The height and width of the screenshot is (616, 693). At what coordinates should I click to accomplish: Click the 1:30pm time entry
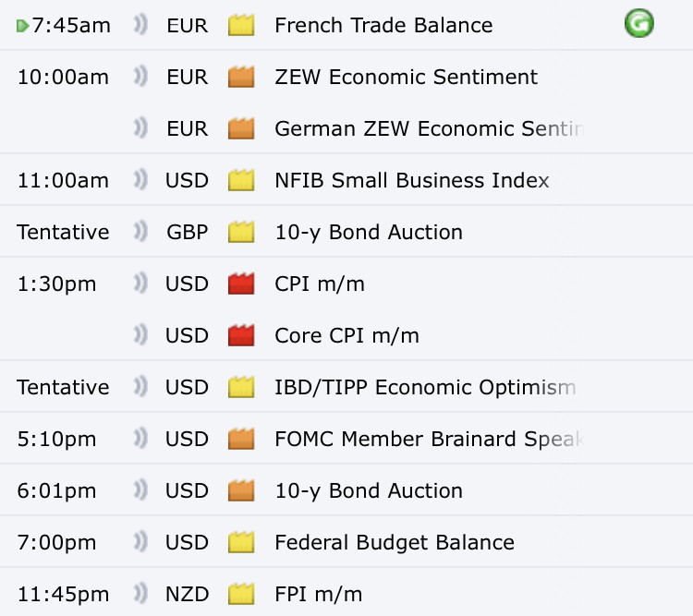pyautogui.click(x=56, y=284)
